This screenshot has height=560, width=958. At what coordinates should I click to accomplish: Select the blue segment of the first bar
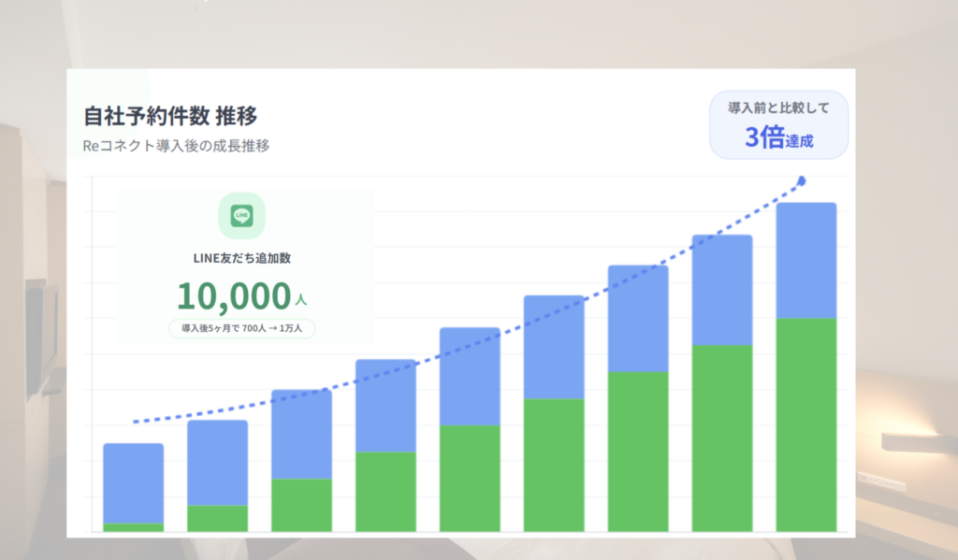(133, 482)
